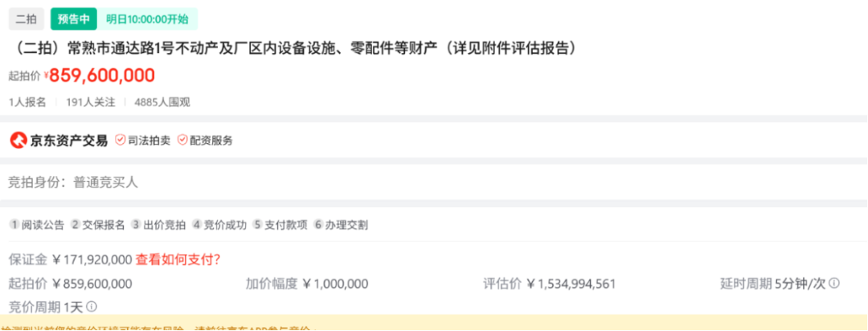Click the yellow risk warning banner

(434, 323)
